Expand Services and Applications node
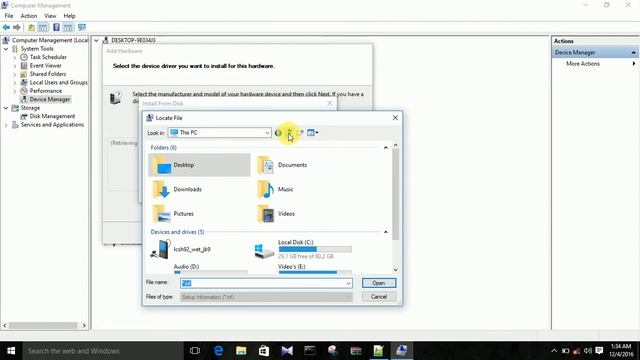 [6, 125]
